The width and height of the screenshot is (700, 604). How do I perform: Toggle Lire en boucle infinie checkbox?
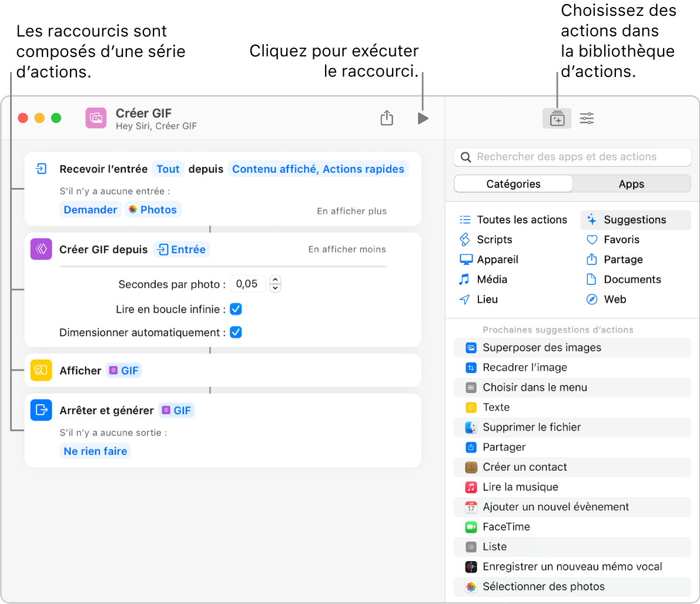[x=236, y=309]
